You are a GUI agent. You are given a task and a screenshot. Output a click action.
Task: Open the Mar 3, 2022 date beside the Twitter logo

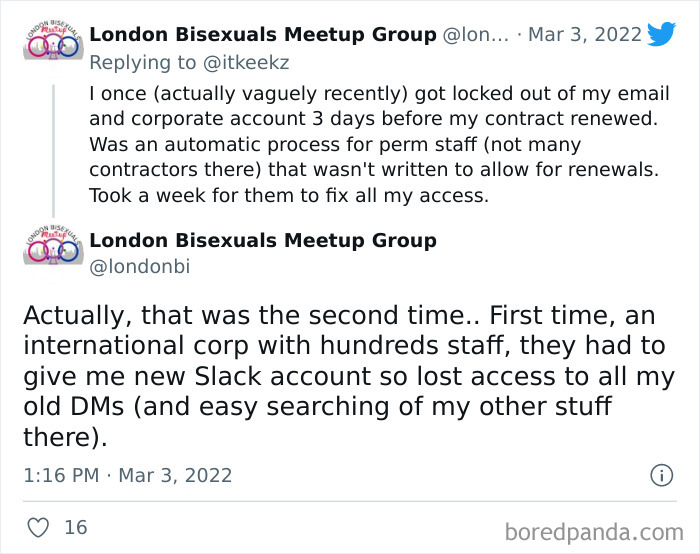point(584,35)
